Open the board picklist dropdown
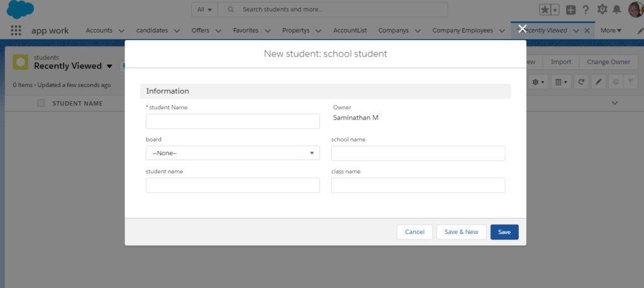 (x=233, y=153)
